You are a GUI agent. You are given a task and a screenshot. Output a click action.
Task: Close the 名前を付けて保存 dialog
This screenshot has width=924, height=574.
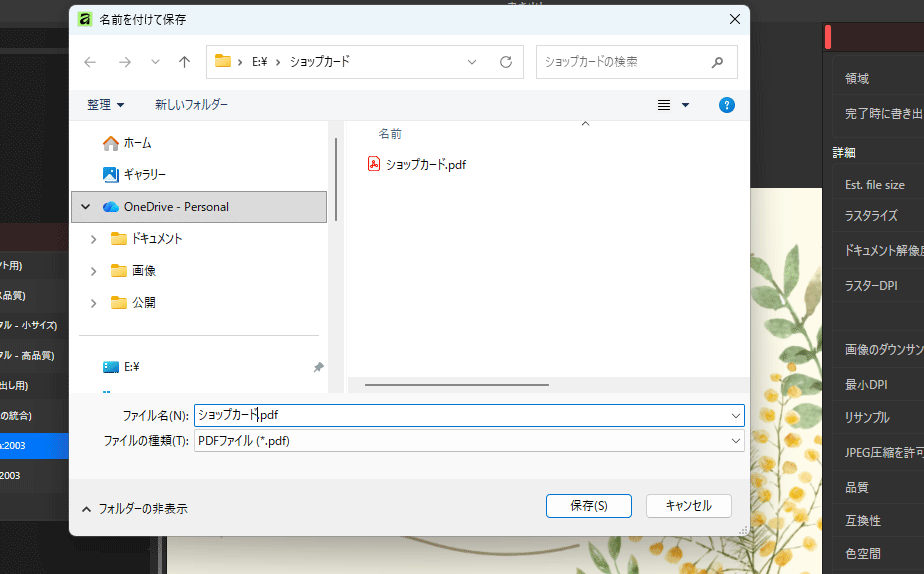734,19
